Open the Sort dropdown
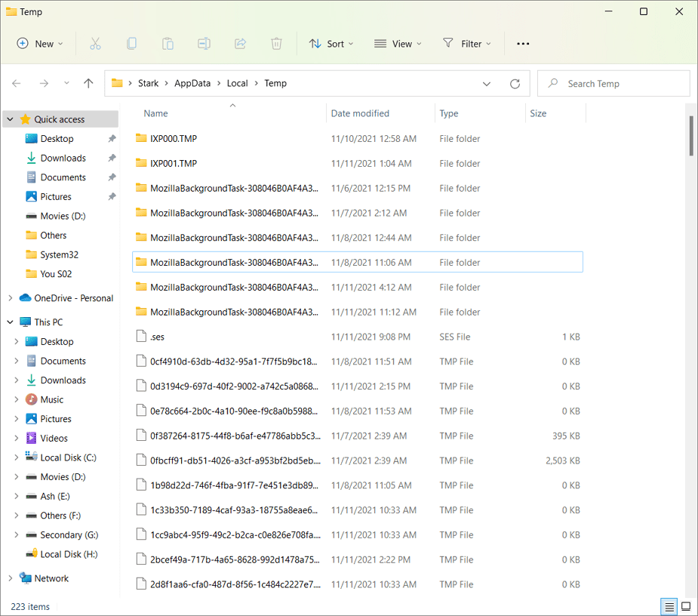The height and width of the screenshot is (616, 698). point(331,43)
